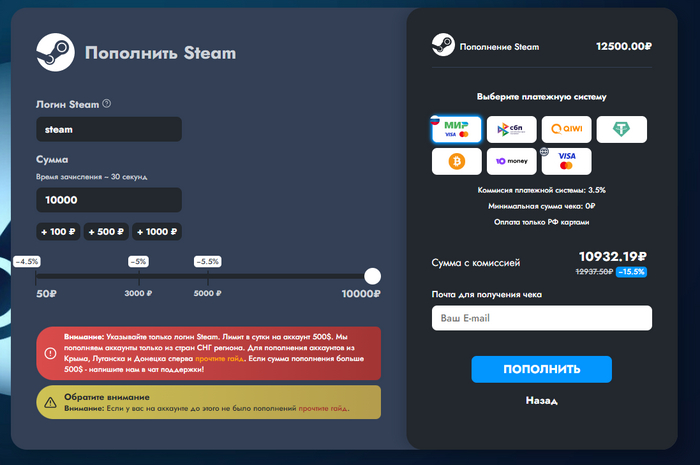The width and height of the screenshot is (700, 465).
Task: Go back using the Назад link
Action: point(542,400)
